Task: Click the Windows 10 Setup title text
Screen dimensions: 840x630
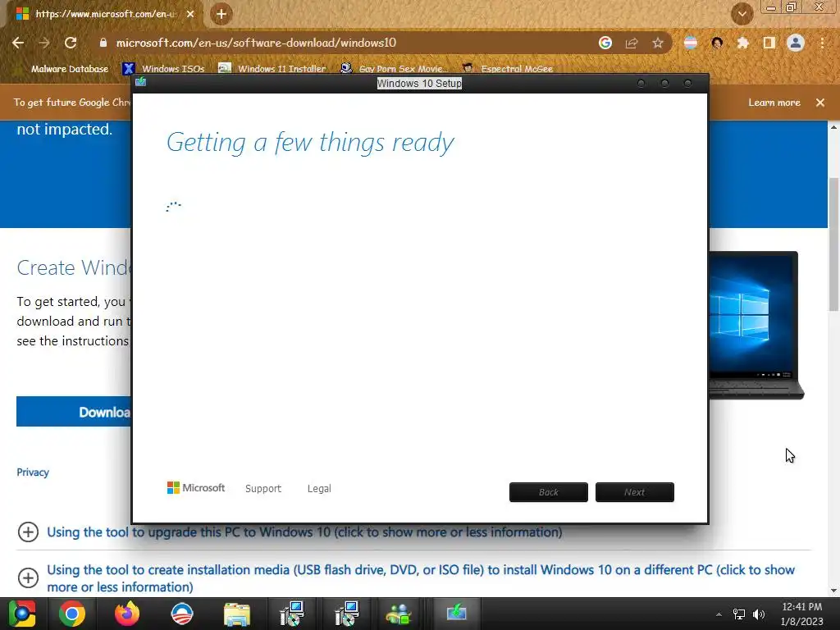Action: (419, 83)
